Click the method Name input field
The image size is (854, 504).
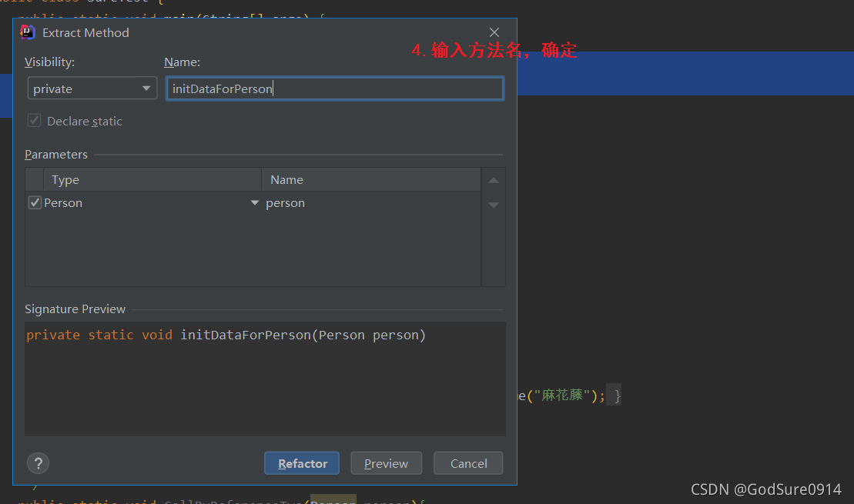335,88
